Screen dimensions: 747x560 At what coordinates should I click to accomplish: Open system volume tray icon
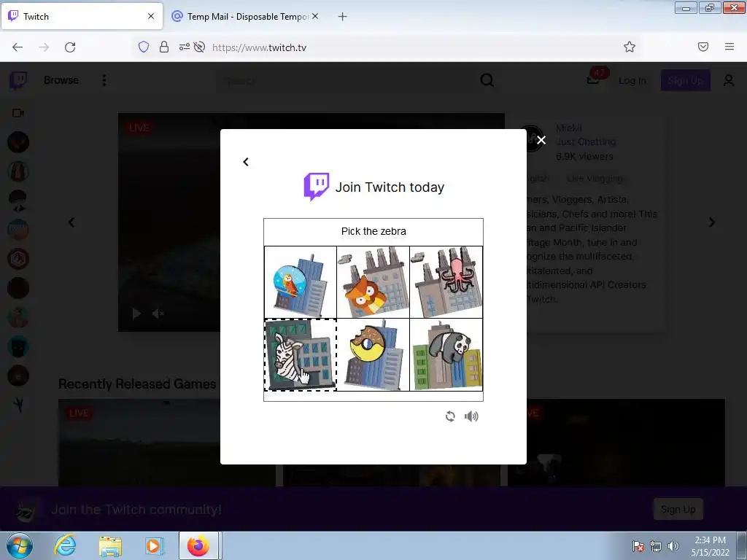click(673, 546)
